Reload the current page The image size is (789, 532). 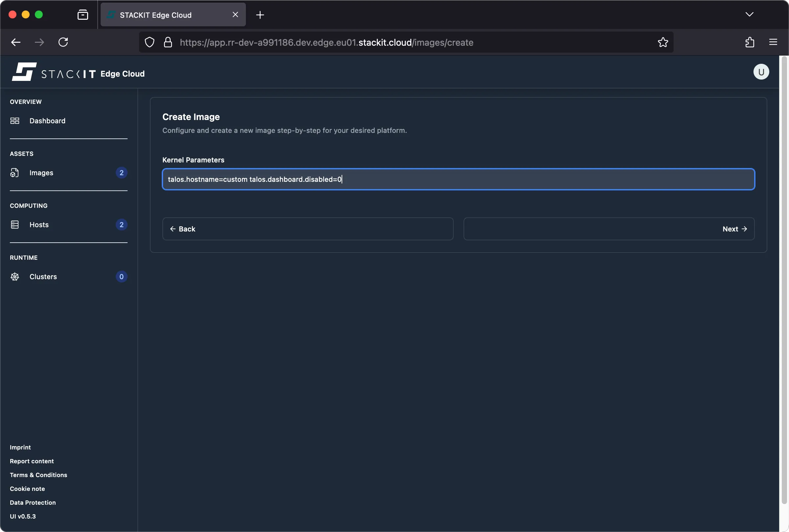(x=63, y=42)
